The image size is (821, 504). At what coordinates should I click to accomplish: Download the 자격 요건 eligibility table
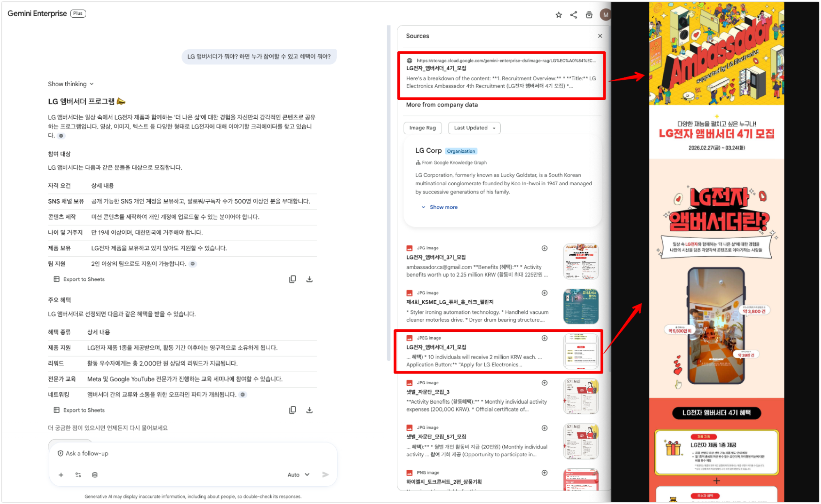[310, 280]
